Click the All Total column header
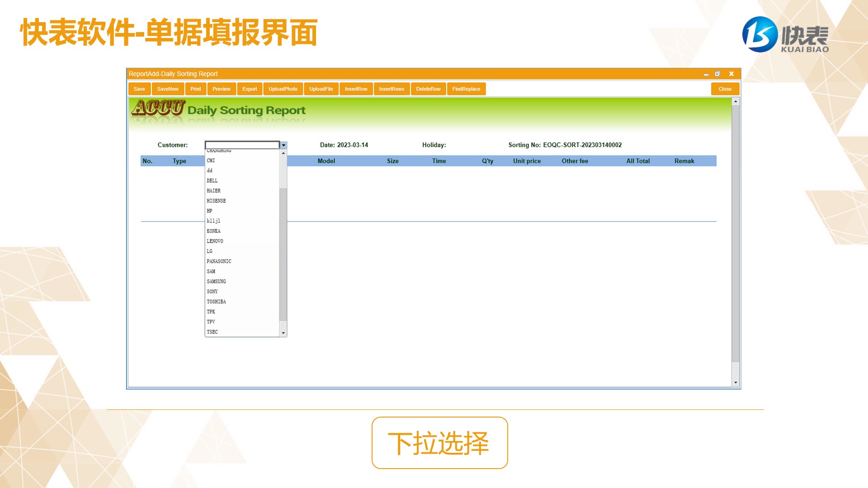This screenshot has height=488, width=868. (638, 161)
